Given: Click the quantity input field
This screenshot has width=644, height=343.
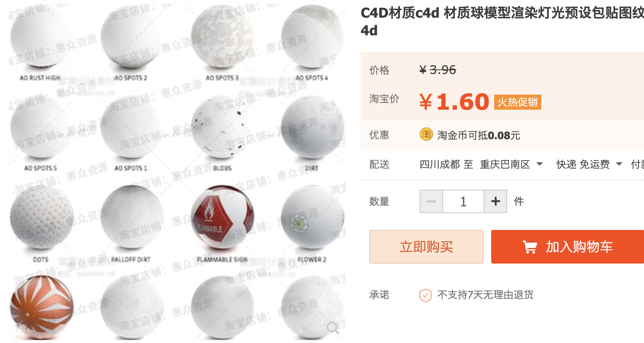Looking at the screenshot, I should [463, 201].
